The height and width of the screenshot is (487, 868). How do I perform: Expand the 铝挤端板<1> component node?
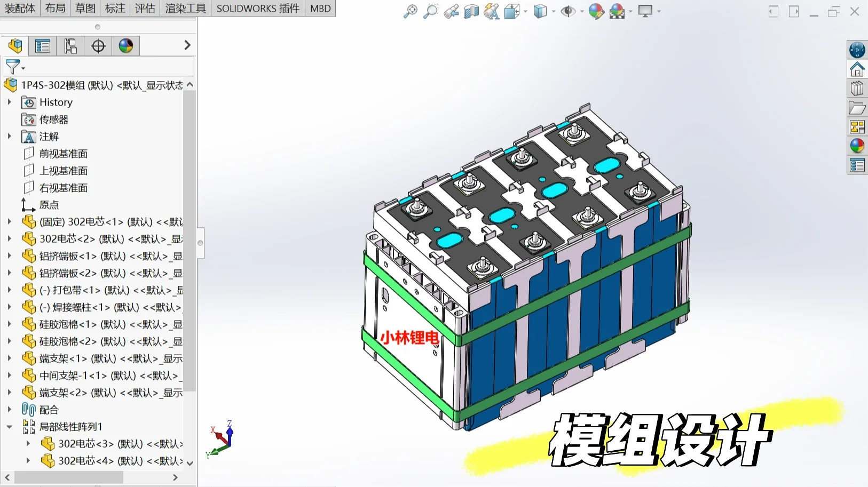[x=9, y=256]
